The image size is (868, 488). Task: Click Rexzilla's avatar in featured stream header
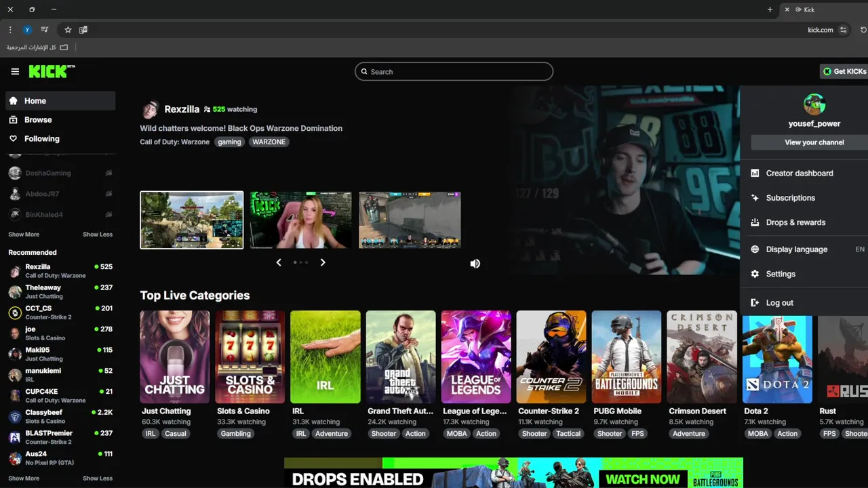[x=150, y=109]
